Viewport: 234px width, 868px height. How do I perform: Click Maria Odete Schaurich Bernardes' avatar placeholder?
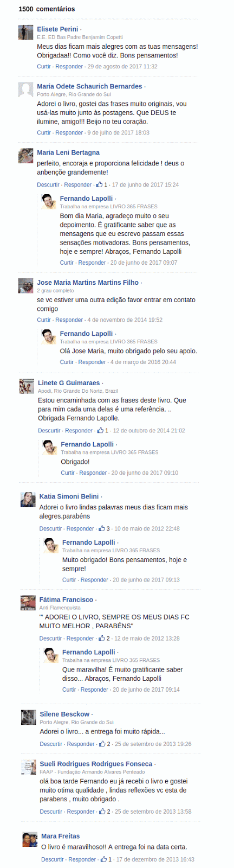25,90
